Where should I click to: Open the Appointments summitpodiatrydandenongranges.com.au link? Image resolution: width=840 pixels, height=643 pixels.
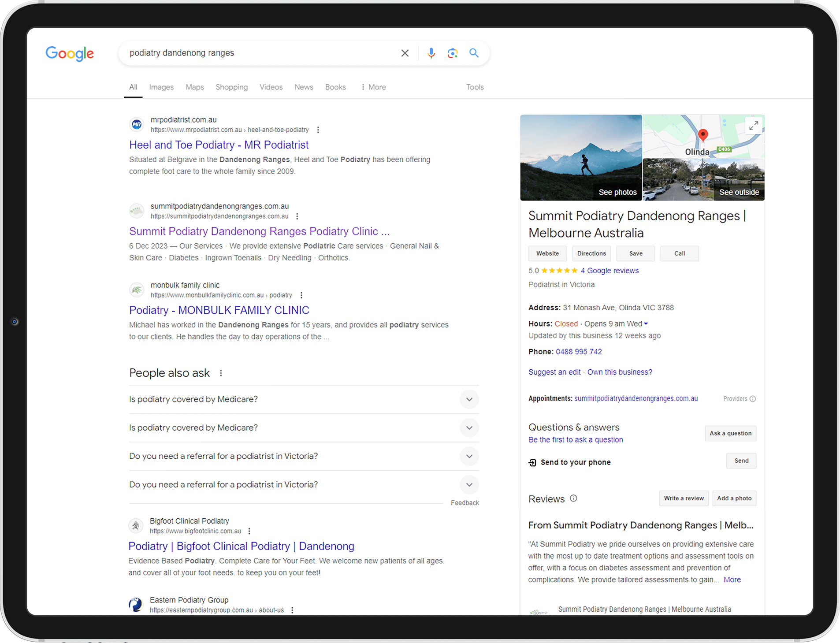click(636, 398)
